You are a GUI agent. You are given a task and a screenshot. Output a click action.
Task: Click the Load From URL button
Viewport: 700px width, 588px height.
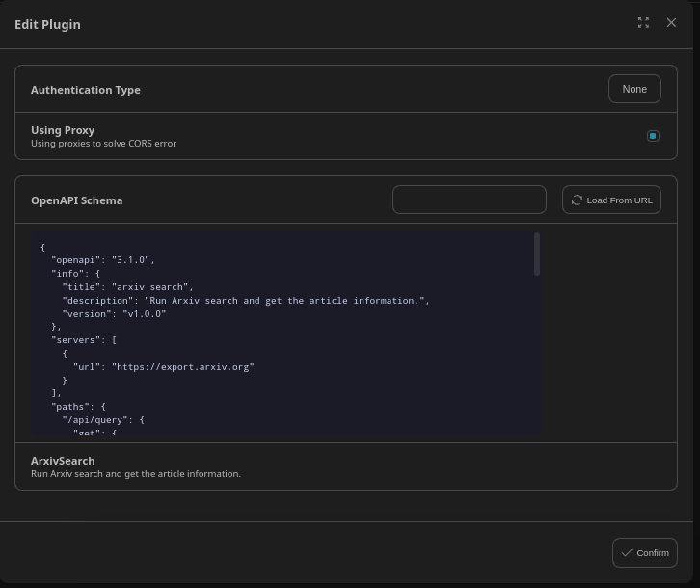coord(611,200)
